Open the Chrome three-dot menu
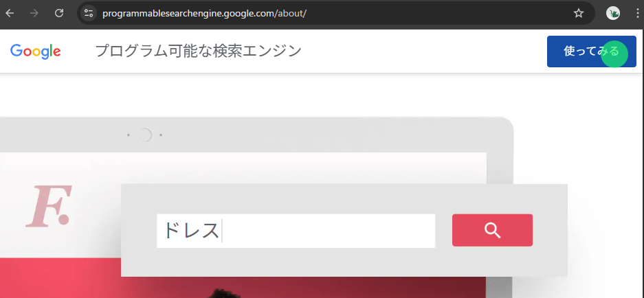The image size is (644, 298). click(x=637, y=13)
